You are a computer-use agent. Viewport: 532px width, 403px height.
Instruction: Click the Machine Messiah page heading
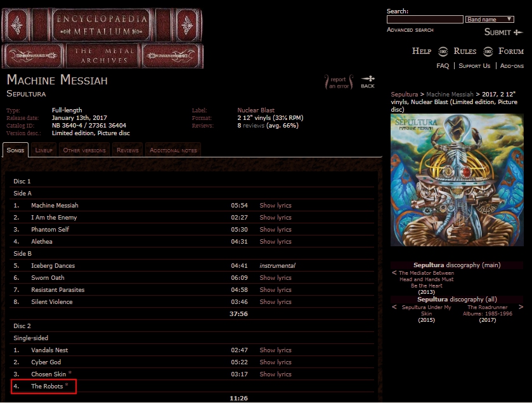57,80
